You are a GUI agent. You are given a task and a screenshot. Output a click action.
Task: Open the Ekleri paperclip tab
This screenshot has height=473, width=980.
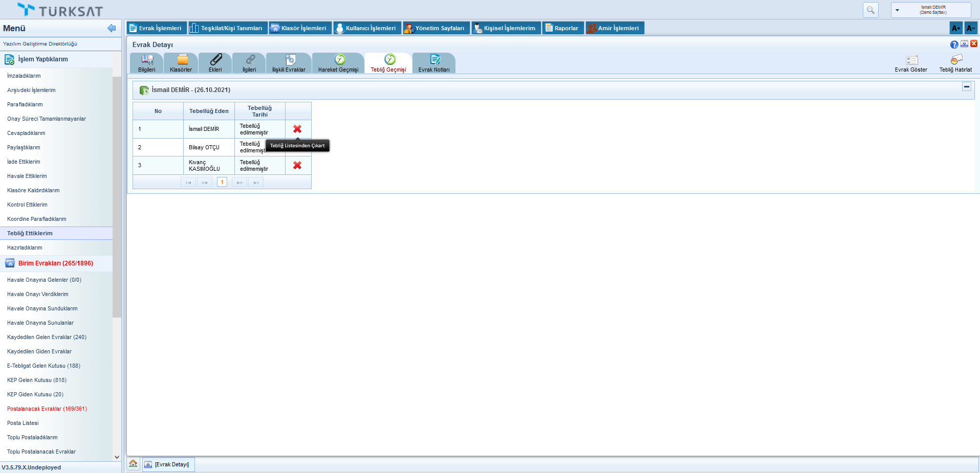215,63
